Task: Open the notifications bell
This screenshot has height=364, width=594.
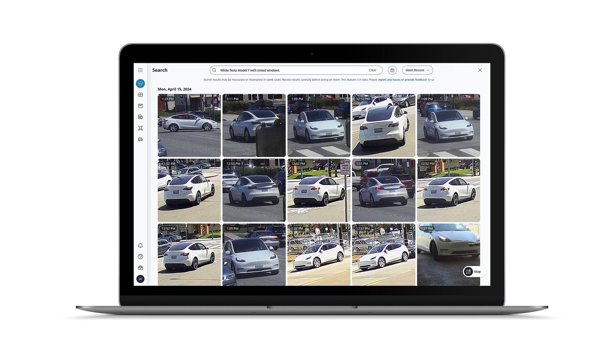Action: (x=140, y=245)
